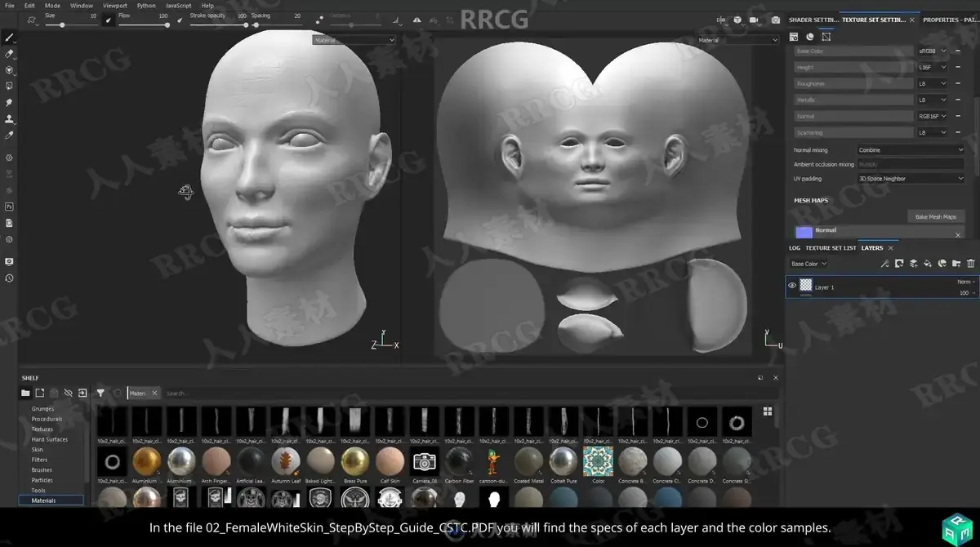This screenshot has height=547, width=980.
Task: Click the shelf filter funnel icon
Action: (100, 393)
